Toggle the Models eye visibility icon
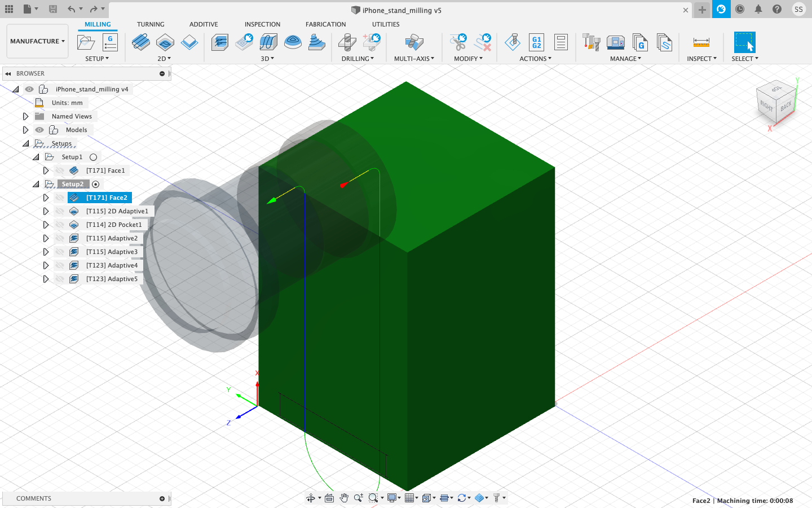The image size is (812, 508). 39,130
